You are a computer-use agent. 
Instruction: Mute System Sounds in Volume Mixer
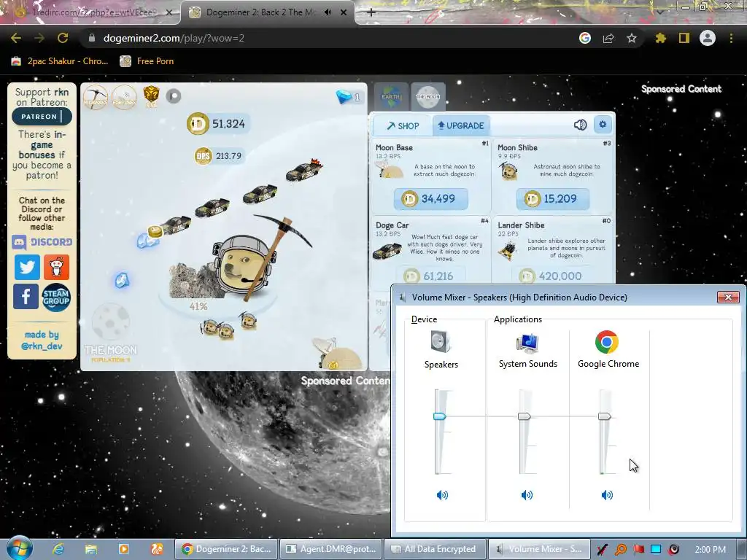point(527,495)
